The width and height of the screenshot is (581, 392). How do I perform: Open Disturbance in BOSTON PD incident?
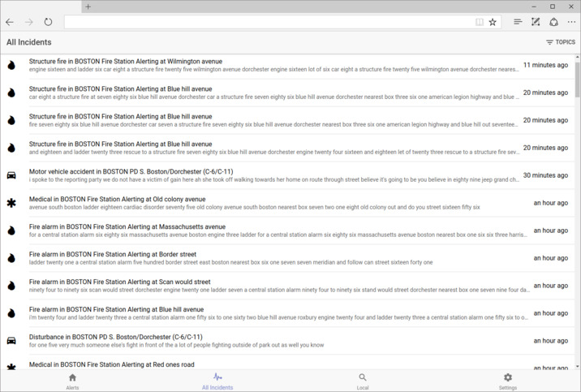point(116,337)
